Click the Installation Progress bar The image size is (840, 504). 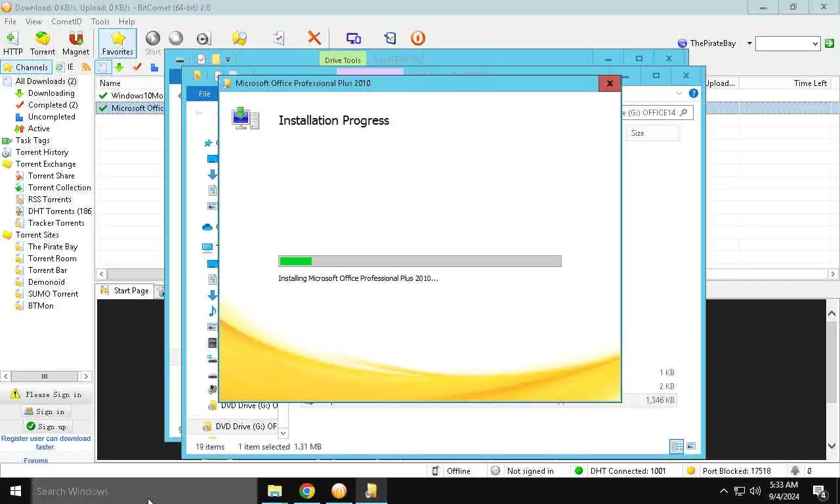[420, 261]
